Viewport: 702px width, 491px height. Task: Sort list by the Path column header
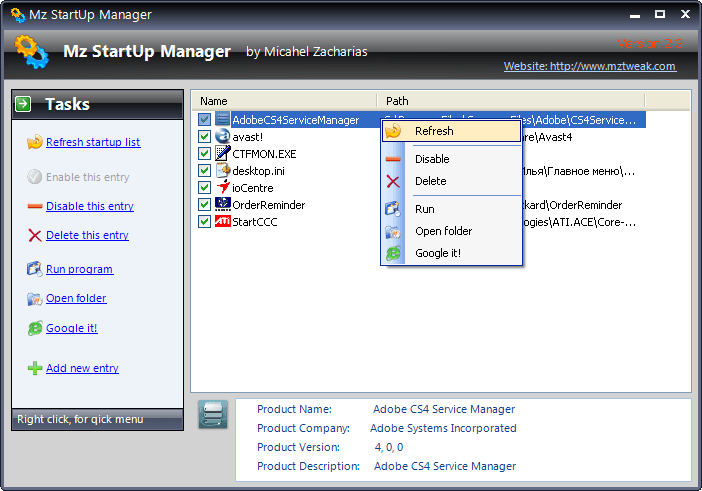click(x=510, y=101)
